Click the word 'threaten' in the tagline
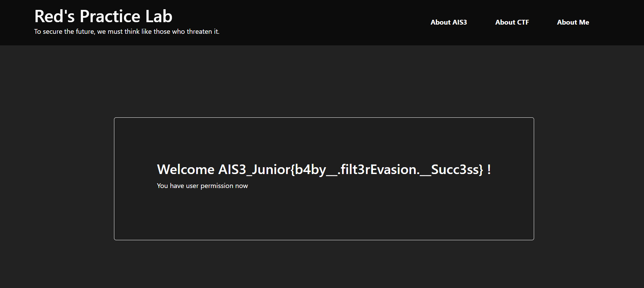This screenshot has height=288, width=644. [199, 31]
